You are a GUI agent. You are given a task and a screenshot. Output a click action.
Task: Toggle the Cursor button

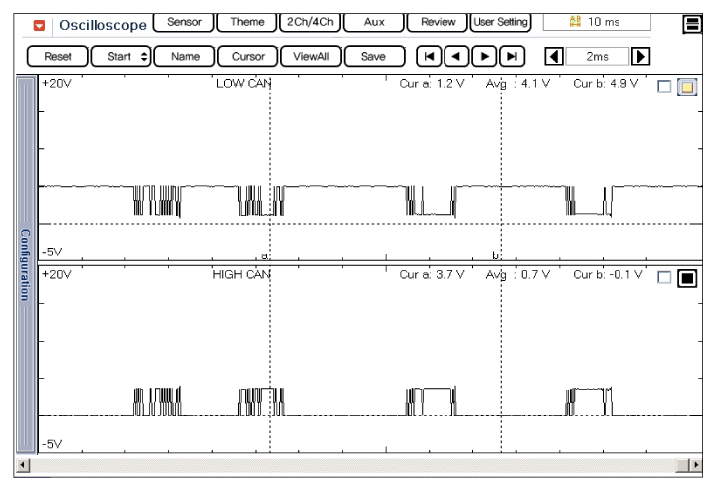coord(248,57)
